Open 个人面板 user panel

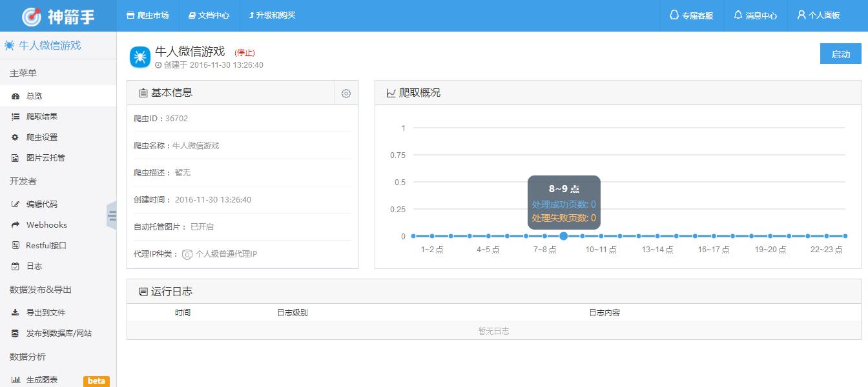pos(818,15)
